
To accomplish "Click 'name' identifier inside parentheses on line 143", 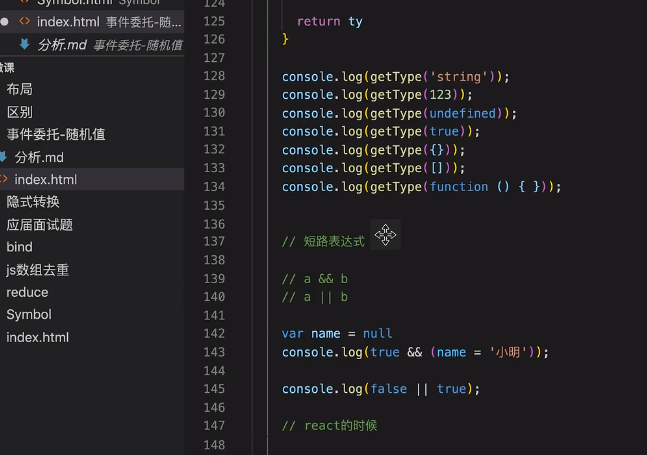I will [x=451, y=352].
